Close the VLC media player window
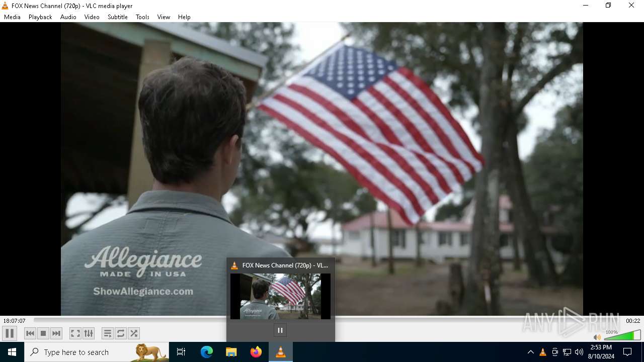The width and height of the screenshot is (644, 362). tap(631, 6)
